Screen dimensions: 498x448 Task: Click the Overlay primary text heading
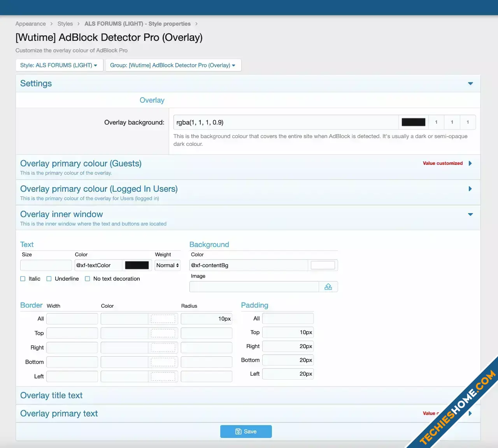[59, 413]
